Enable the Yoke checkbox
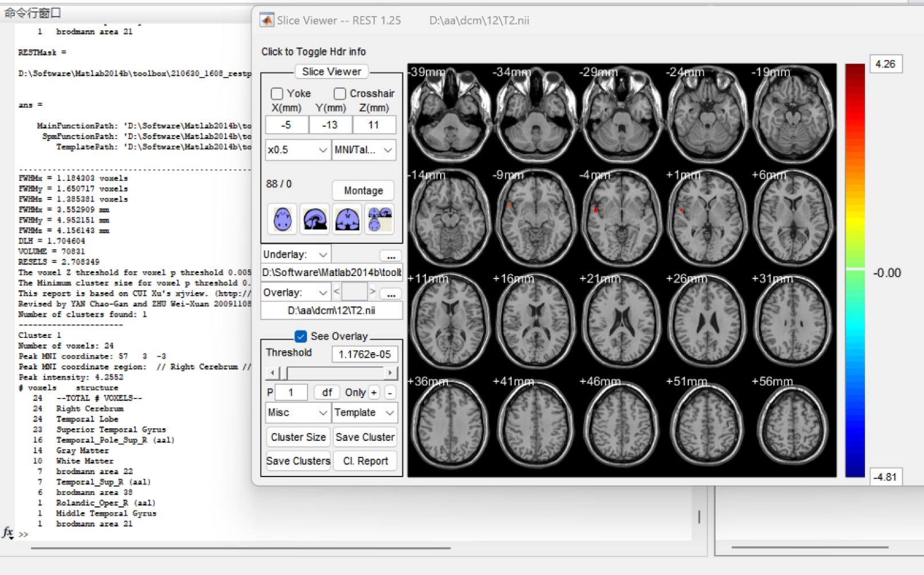Image resolution: width=924 pixels, height=575 pixels. coord(277,93)
